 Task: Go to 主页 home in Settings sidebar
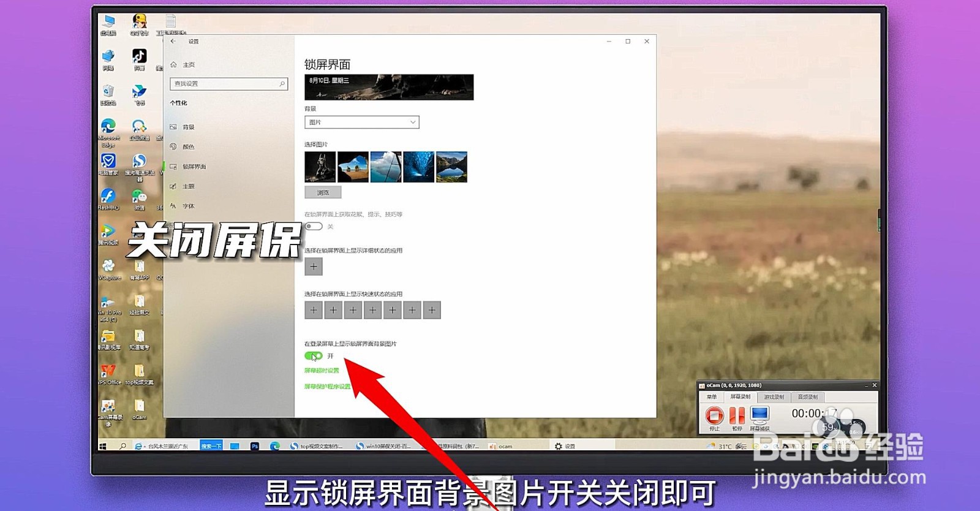[x=183, y=64]
